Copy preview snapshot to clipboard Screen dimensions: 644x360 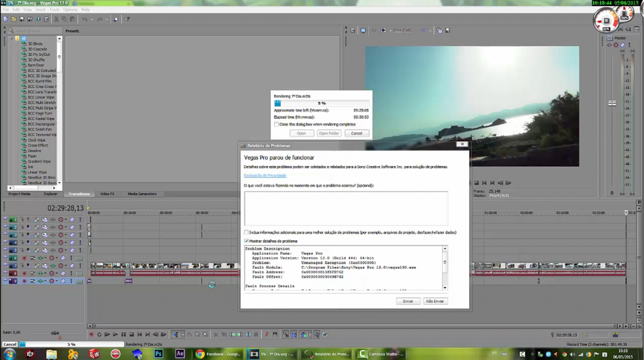(x=439, y=31)
